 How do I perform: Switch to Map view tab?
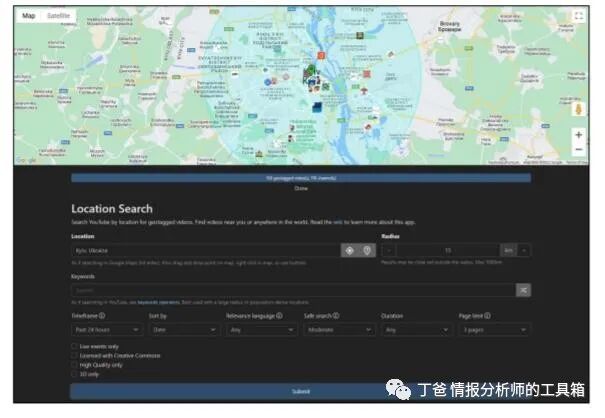coord(29,16)
